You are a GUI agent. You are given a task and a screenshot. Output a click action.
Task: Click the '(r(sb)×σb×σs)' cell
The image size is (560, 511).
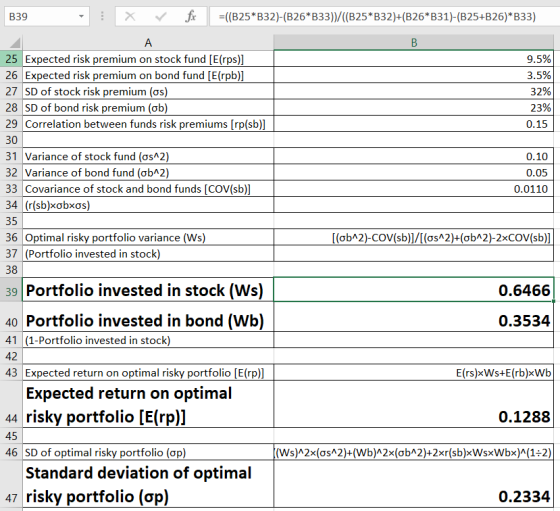(x=148, y=205)
